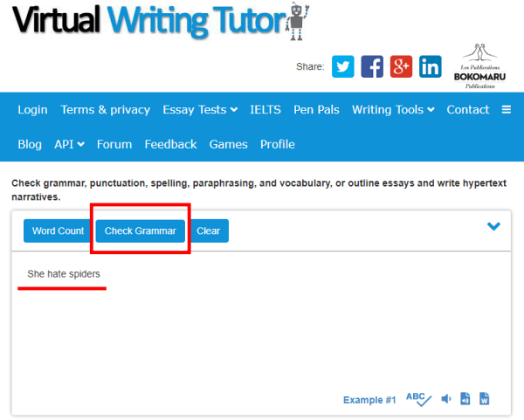524x420 pixels.
Task: Open the Forum page
Action: tap(114, 144)
